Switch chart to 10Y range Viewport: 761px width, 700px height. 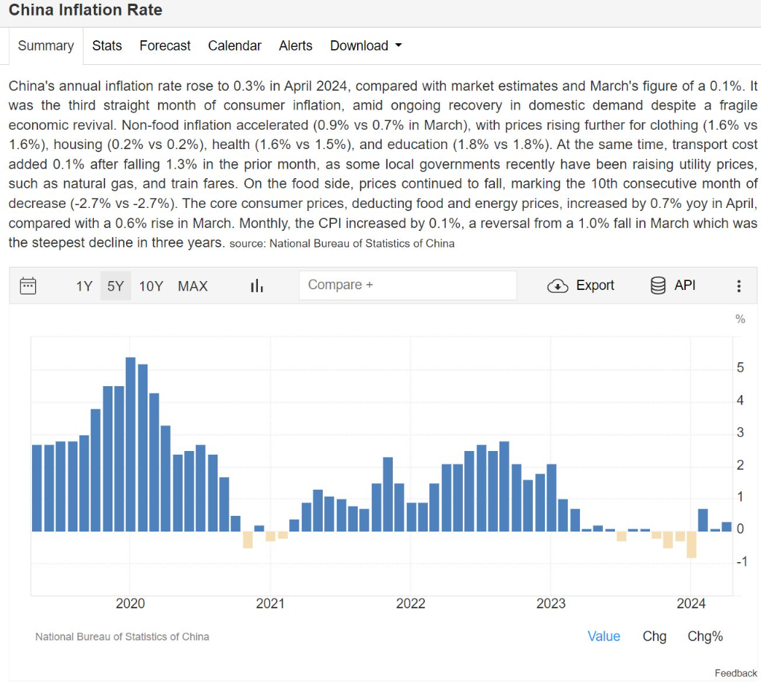151,286
